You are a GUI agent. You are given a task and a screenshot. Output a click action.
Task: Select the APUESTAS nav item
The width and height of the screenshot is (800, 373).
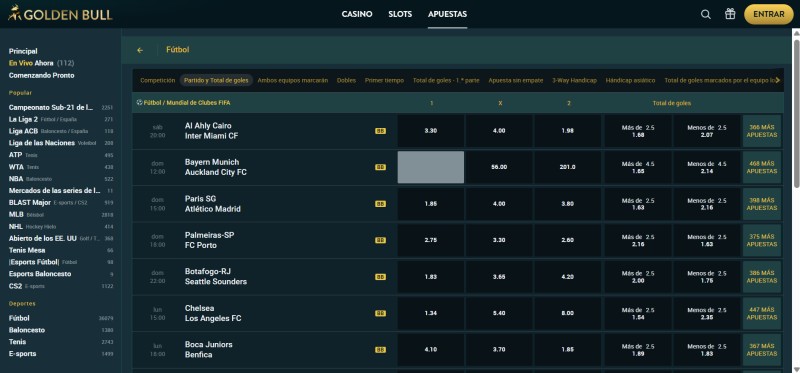coord(447,14)
